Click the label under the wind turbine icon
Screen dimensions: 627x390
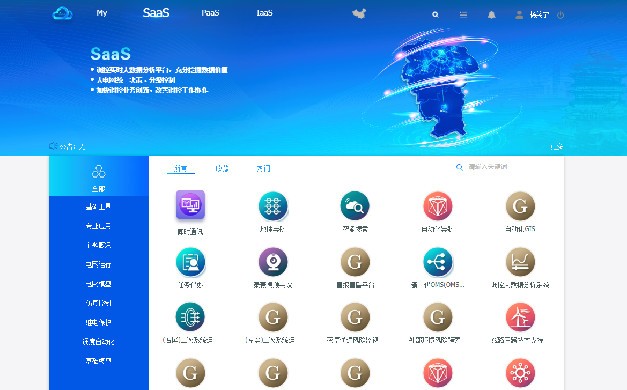[x=517, y=340]
